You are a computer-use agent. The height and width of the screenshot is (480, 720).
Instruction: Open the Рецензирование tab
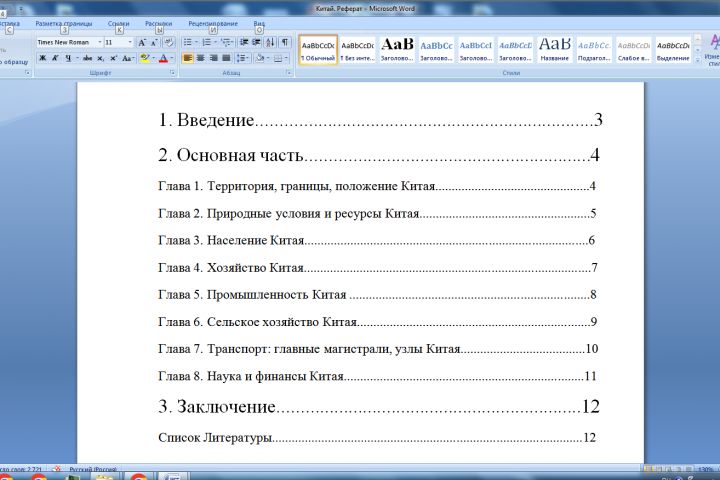coord(213,23)
